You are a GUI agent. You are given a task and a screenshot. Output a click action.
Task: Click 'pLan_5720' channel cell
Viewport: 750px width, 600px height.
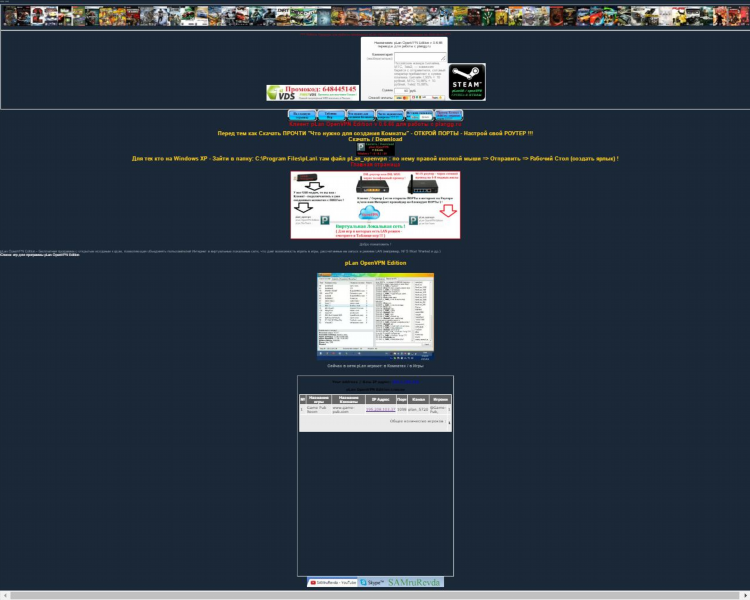pyautogui.click(x=418, y=410)
